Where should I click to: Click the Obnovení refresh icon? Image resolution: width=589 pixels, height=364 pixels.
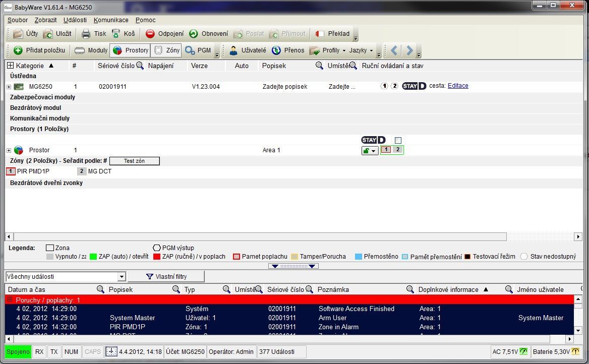click(194, 34)
